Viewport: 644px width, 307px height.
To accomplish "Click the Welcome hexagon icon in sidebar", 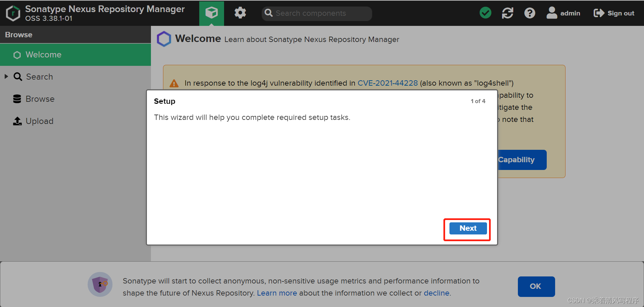I will coord(17,55).
